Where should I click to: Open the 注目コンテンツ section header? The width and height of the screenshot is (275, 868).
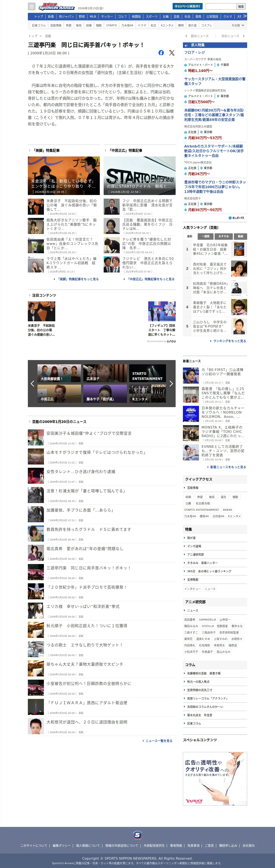pos(44,295)
